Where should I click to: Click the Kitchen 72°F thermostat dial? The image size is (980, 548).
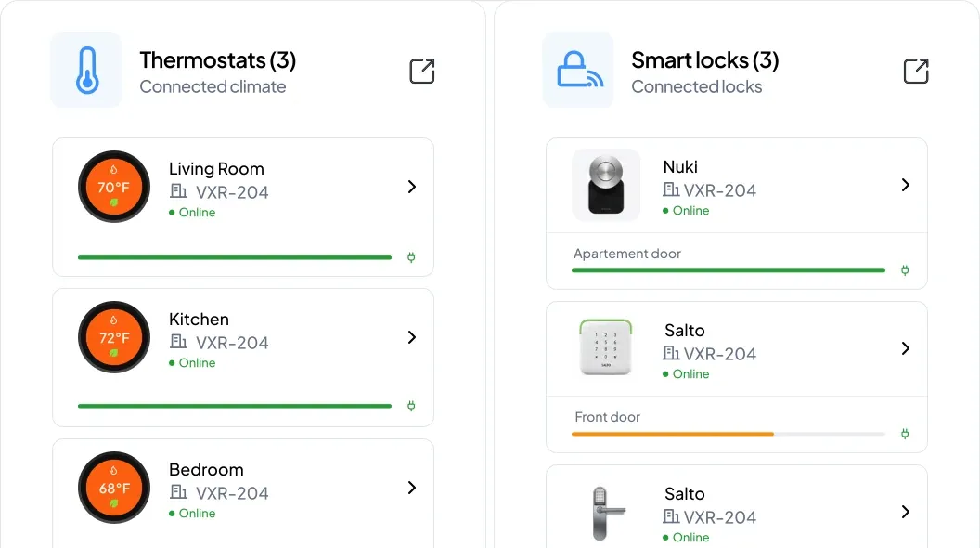[x=114, y=337]
